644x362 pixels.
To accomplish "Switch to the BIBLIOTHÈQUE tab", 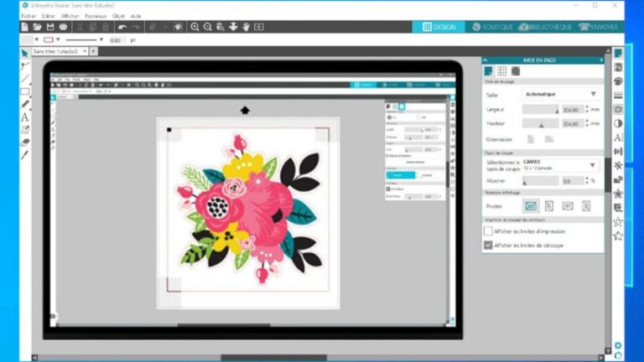I will point(545,27).
